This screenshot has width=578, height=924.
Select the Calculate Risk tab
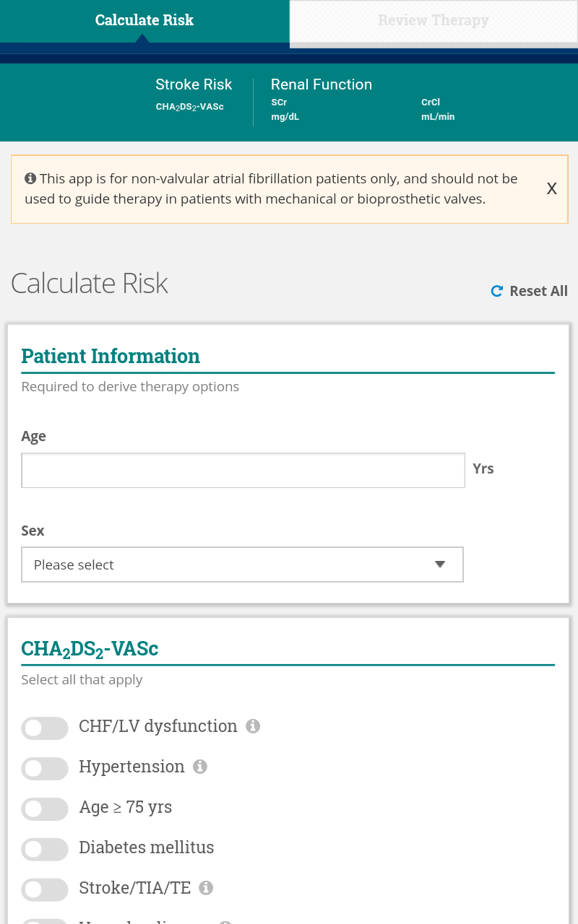(144, 21)
